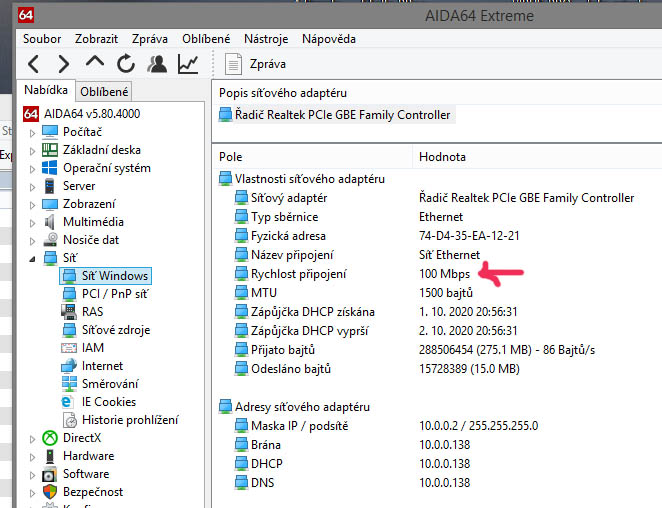Select the Hardware icon
The image size is (662, 508).
50,456
